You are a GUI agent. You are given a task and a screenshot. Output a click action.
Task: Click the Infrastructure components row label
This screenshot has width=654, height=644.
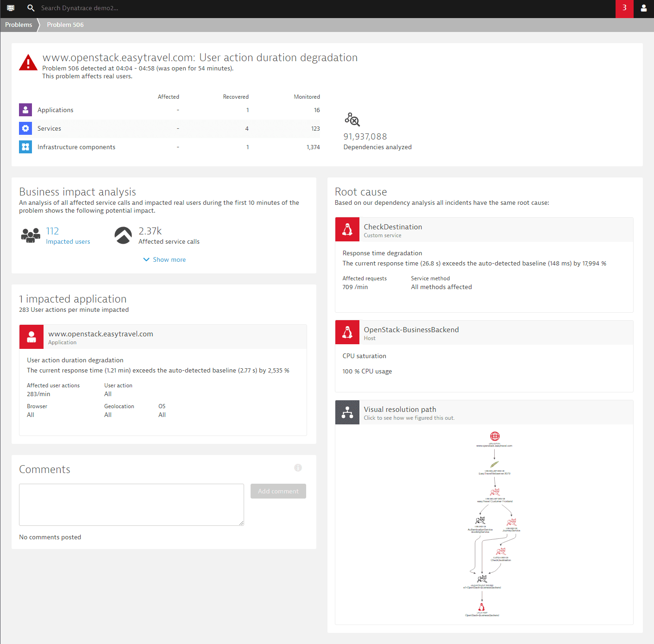(x=76, y=147)
